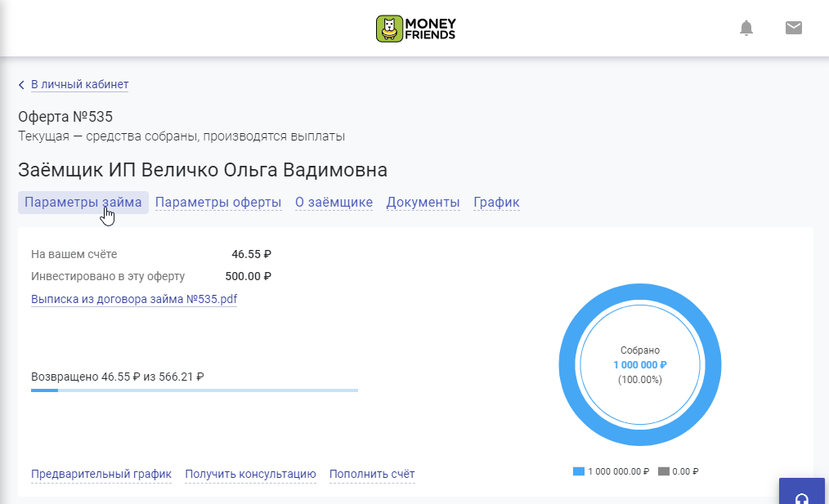
Task: Click 'Пополнить счёт' link
Action: click(372, 474)
